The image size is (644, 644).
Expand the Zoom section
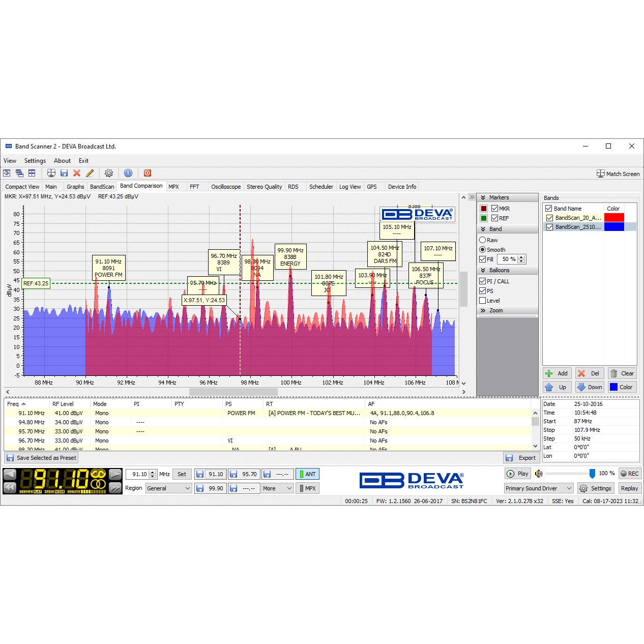click(495, 310)
